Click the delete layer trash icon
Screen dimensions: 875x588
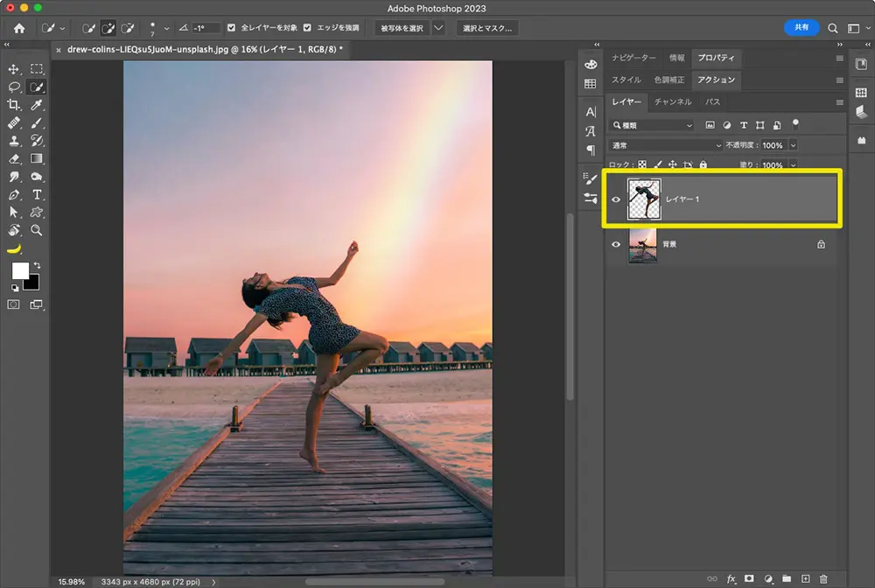[823, 578]
